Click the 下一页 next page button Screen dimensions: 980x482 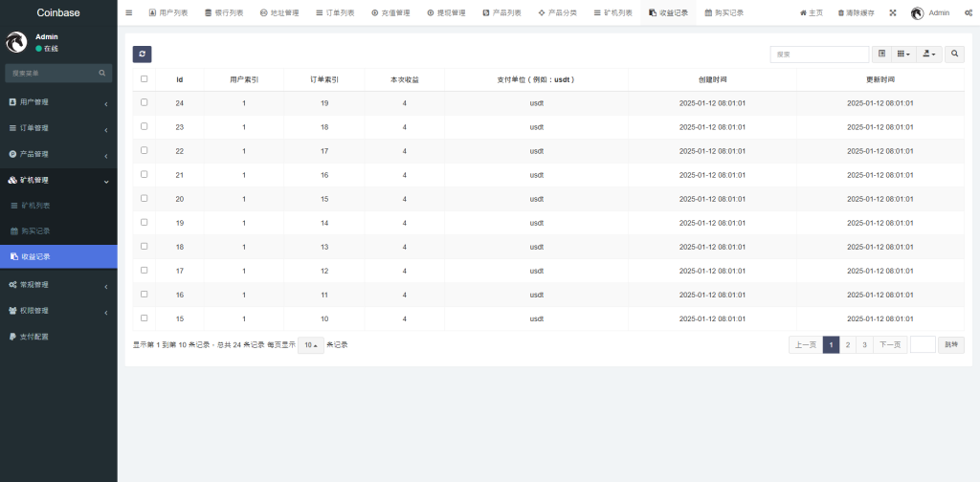click(890, 345)
